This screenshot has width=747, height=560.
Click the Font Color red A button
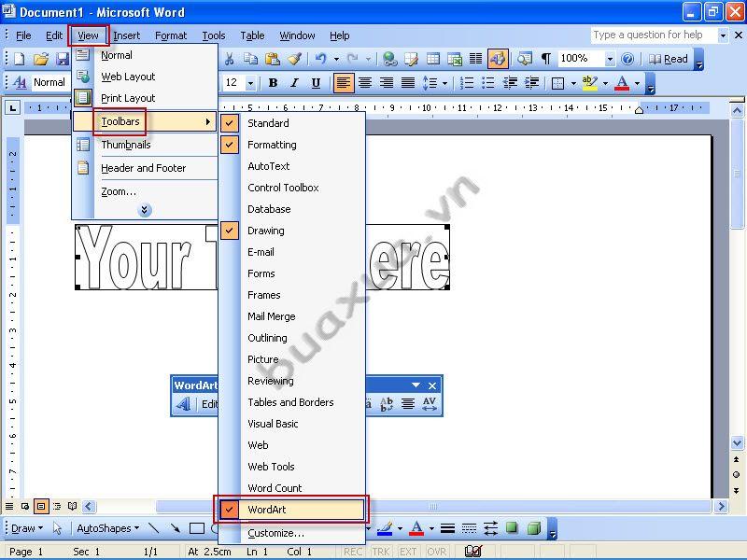(622, 83)
